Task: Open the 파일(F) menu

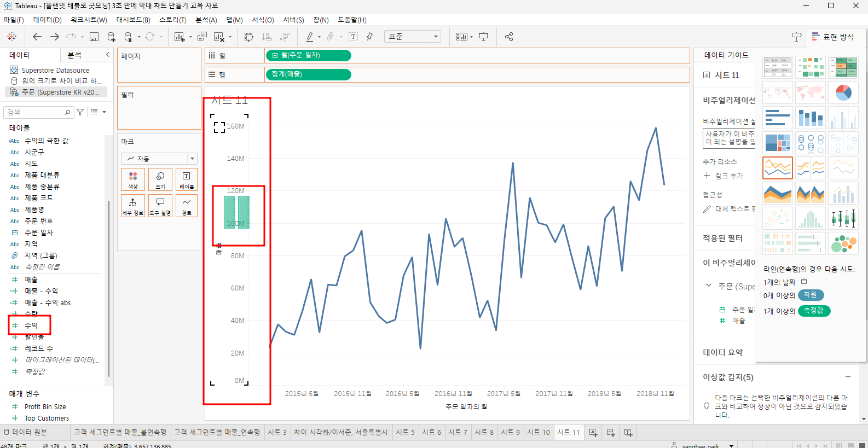Action: [x=14, y=20]
